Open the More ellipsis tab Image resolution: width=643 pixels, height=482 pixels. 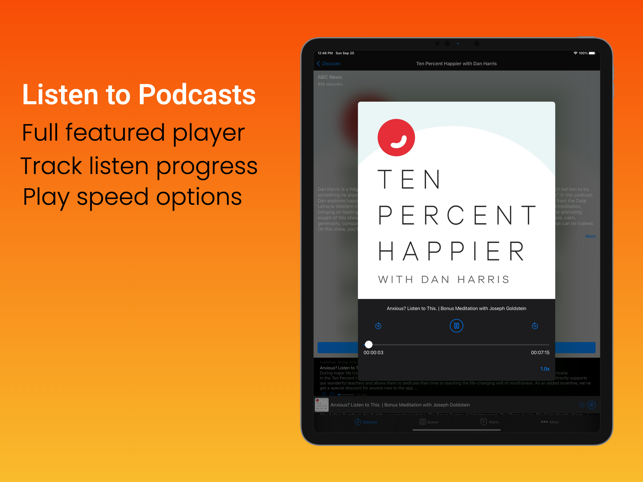point(549,422)
